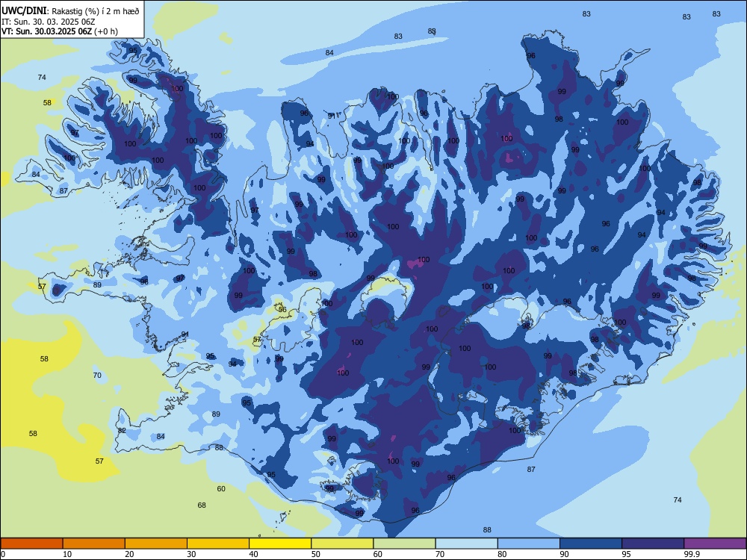Click the "Rakastig (%) í 2 m hæð" label
Screen dimensions: 747x560
pyautogui.click(x=96, y=11)
